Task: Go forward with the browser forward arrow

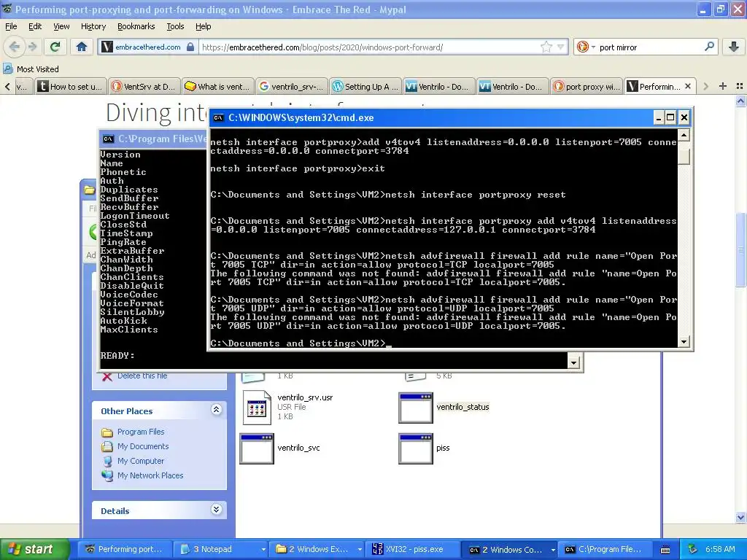Action: pyautogui.click(x=33, y=47)
